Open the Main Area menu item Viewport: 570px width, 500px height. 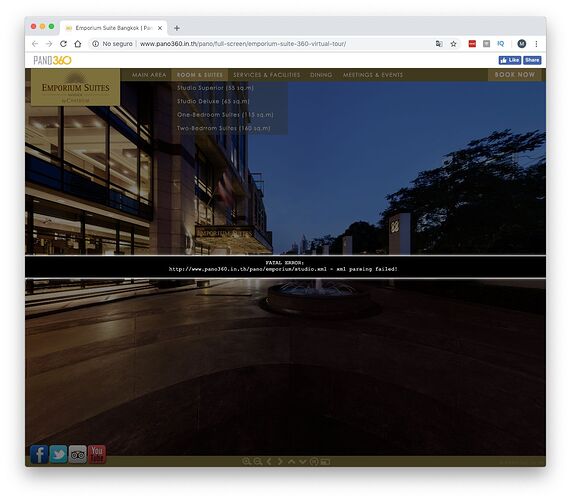tap(149, 75)
